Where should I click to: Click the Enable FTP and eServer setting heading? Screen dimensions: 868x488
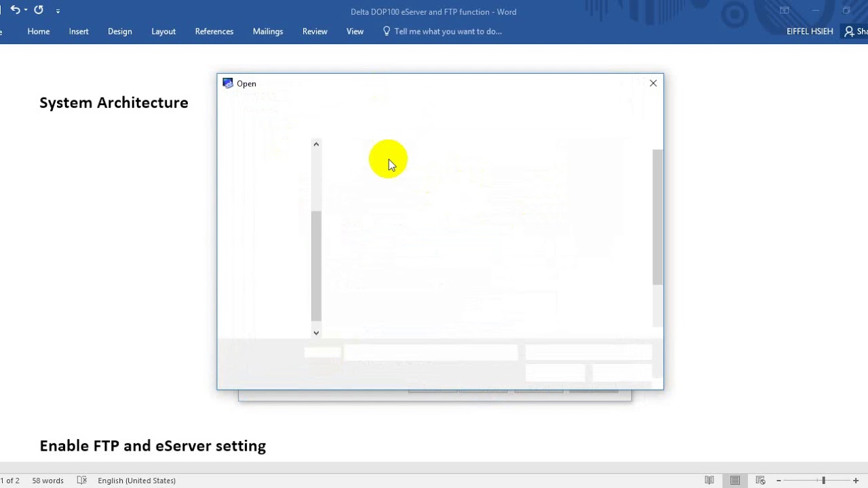153,445
